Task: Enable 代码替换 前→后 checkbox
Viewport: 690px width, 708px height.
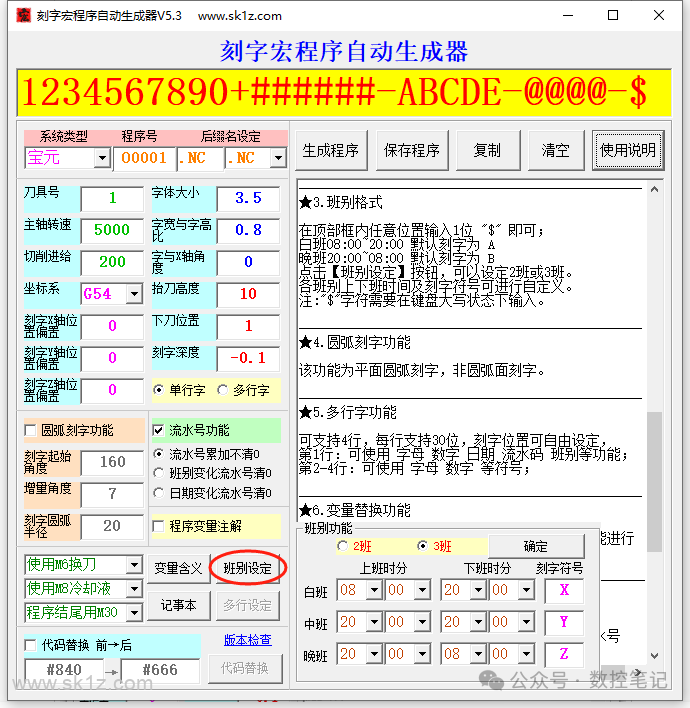Action: coord(31,645)
